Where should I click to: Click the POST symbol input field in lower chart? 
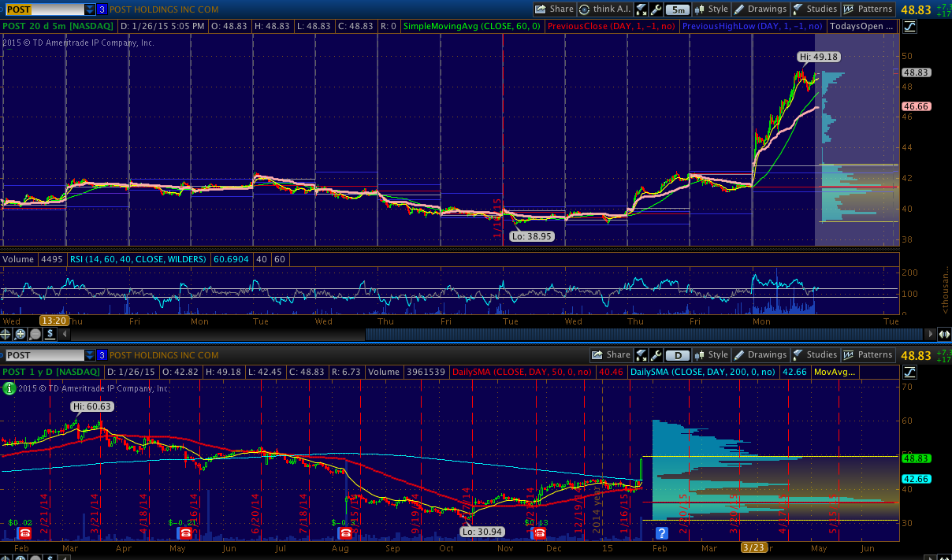(44, 355)
